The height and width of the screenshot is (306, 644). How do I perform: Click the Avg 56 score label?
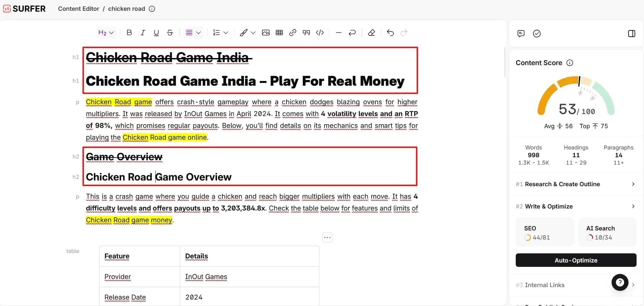tap(558, 126)
